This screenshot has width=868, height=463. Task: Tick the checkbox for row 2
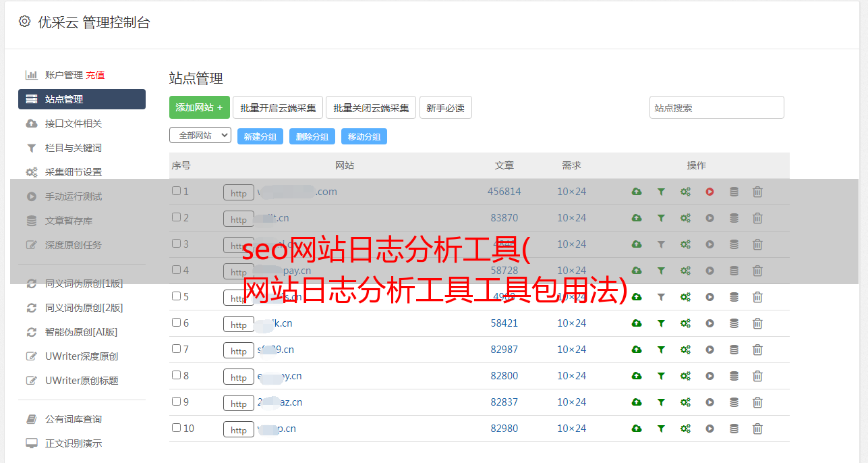[176, 217]
